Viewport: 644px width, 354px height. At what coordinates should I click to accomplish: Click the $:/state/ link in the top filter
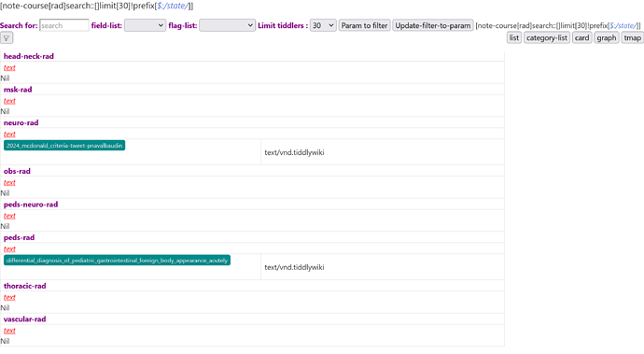pos(173,6)
